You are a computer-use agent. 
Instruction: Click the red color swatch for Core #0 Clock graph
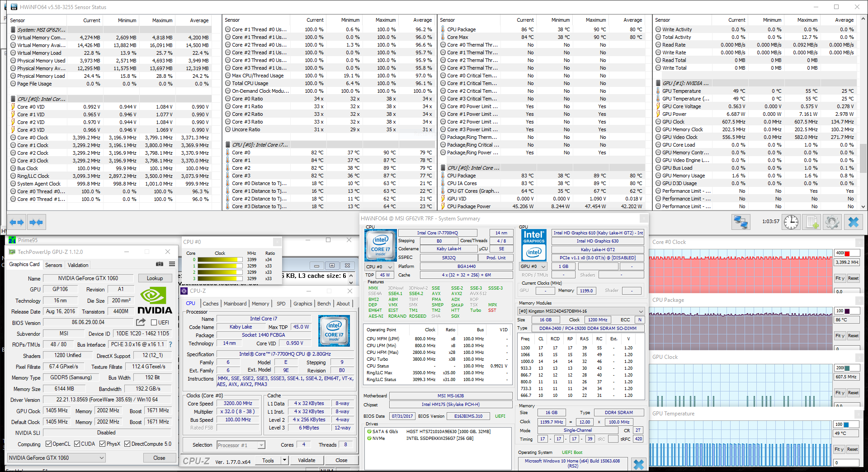[847, 253]
